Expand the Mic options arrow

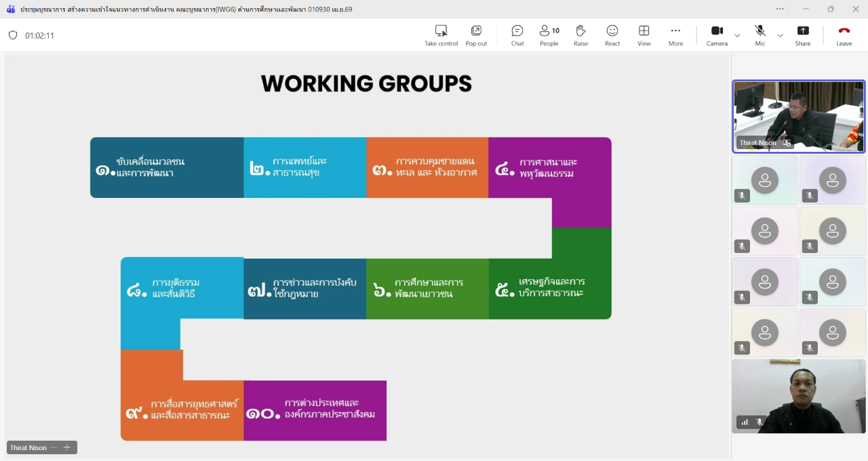pyautogui.click(x=780, y=35)
